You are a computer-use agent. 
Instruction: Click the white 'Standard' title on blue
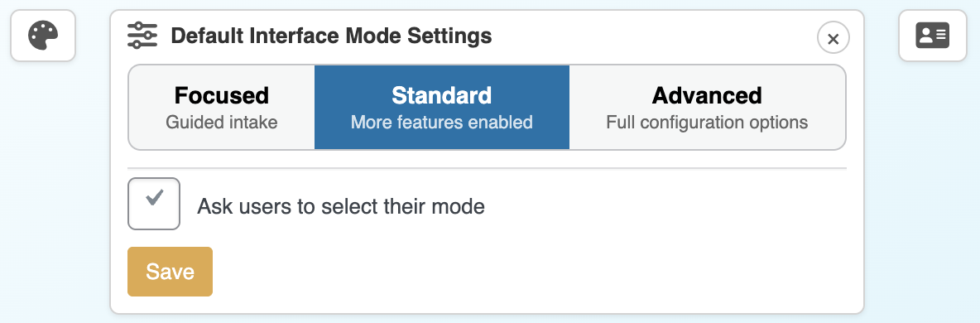442,96
